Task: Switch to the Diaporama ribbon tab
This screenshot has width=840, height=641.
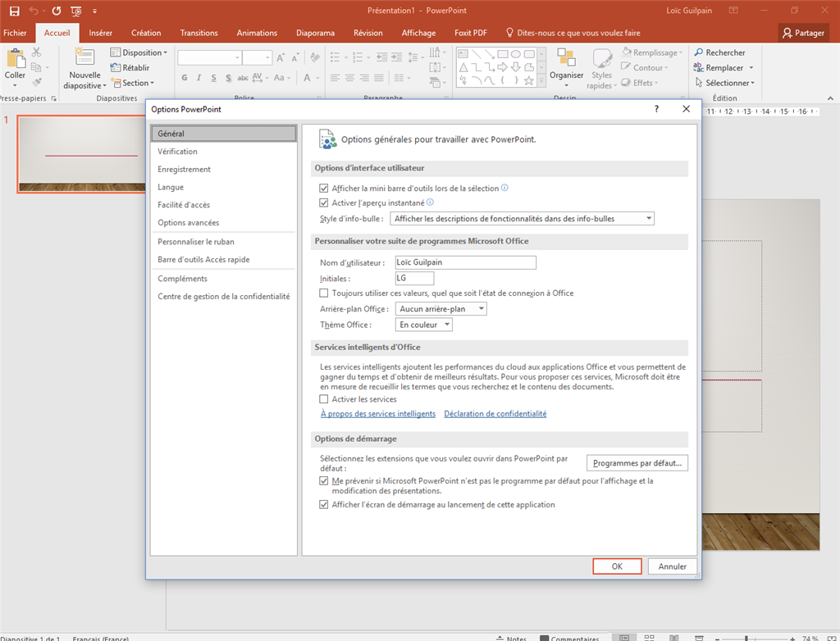Action: point(315,33)
